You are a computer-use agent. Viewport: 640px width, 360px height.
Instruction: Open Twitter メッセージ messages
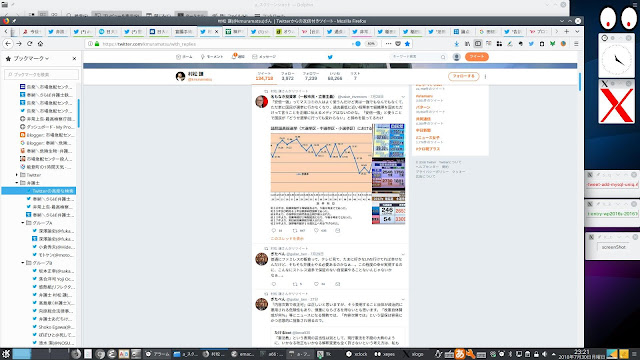(x=264, y=57)
